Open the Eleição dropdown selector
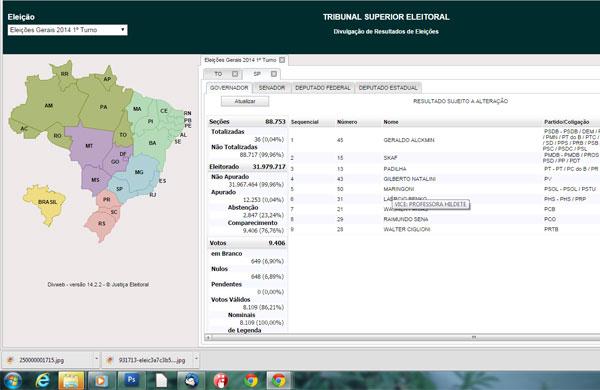 click(x=67, y=30)
